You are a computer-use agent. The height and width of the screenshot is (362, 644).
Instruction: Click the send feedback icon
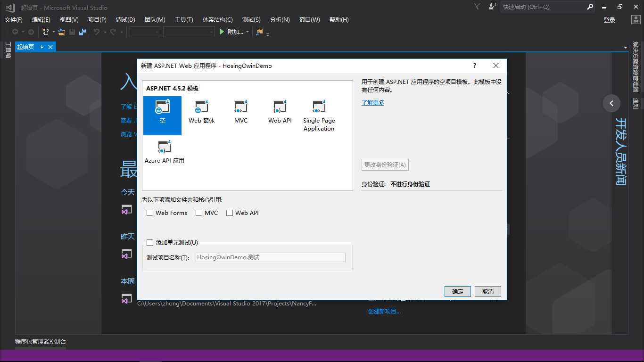[x=493, y=7]
